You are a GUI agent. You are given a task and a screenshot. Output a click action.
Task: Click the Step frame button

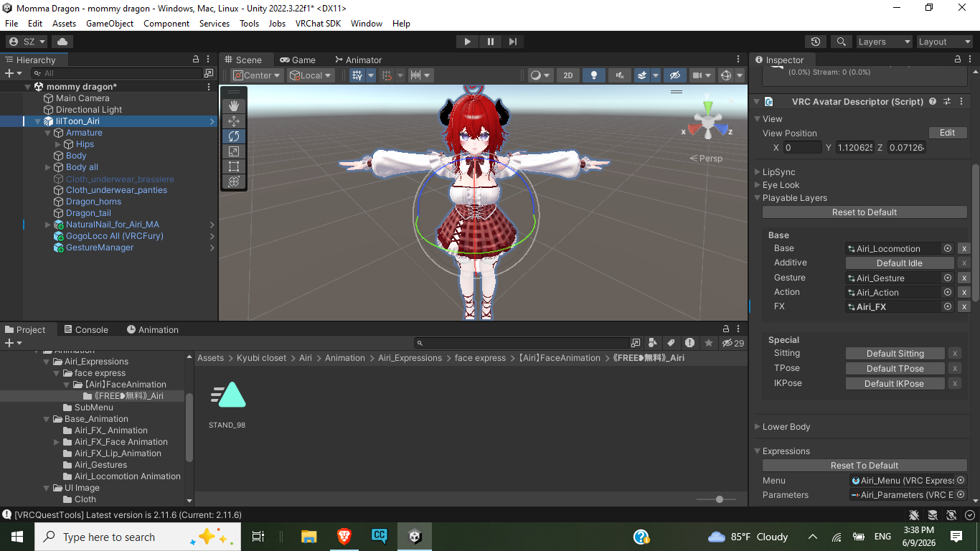click(512, 42)
